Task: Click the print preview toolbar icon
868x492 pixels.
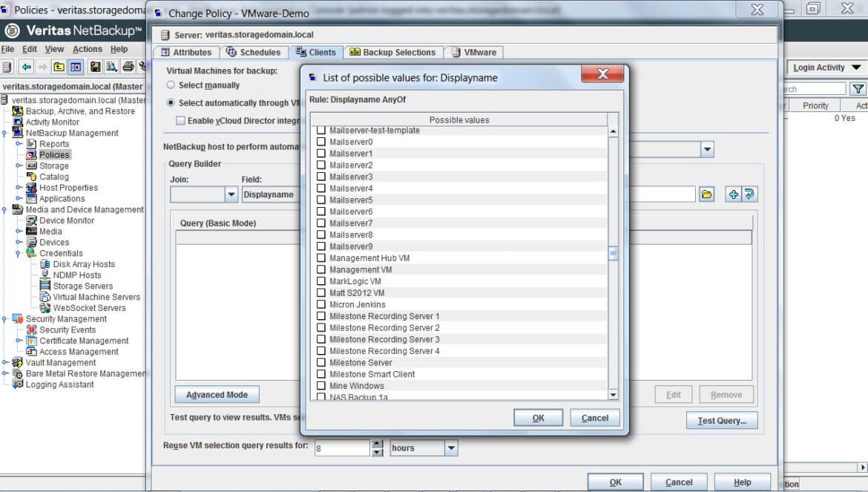Action: pos(112,67)
